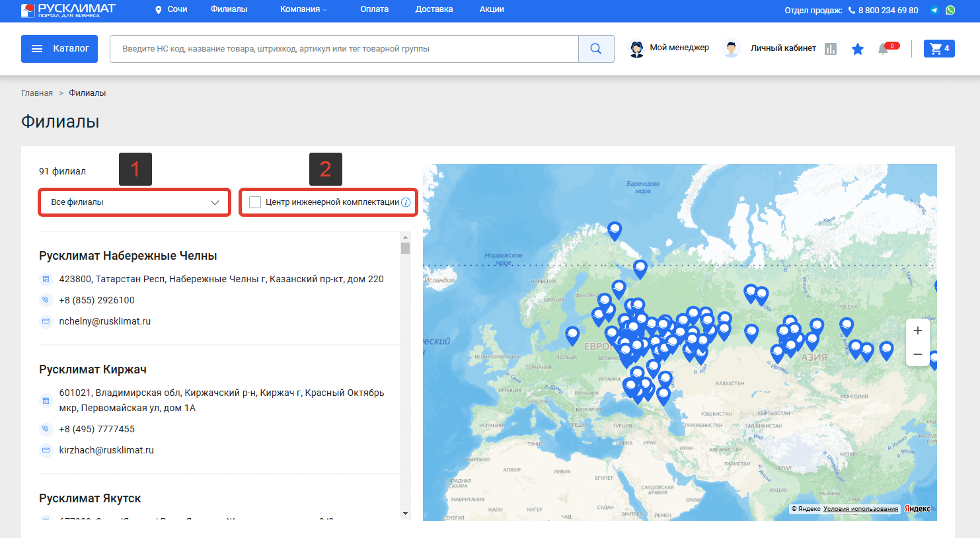
Task: Select Русклимат Киржач heading
Action: [x=93, y=369]
